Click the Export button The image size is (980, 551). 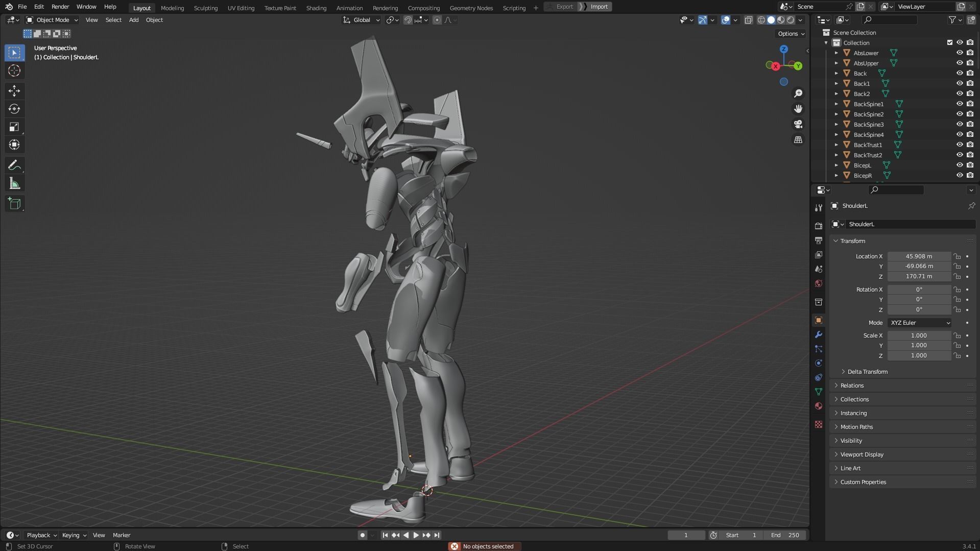pyautogui.click(x=561, y=7)
